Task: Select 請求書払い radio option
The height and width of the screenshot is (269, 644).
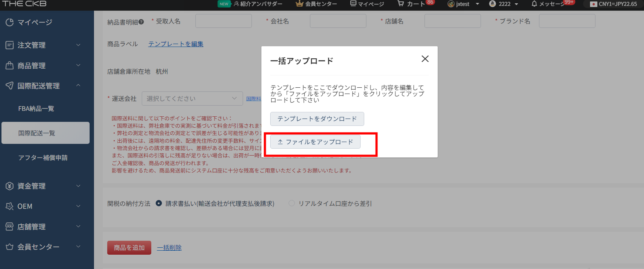Action: point(159,203)
